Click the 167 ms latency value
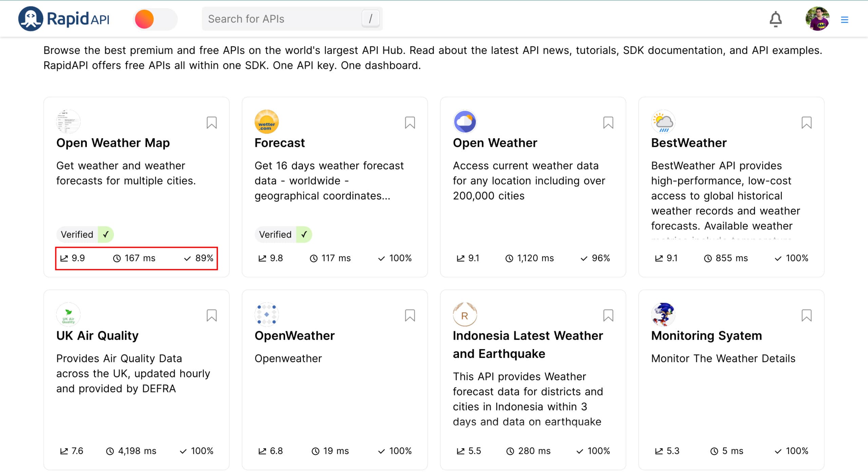Screen dimensions: 868x476 [134, 258]
